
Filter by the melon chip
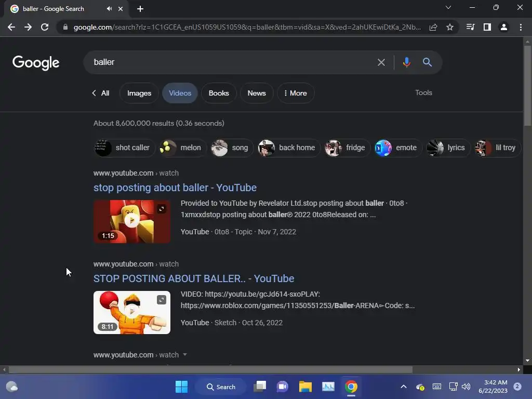coord(182,148)
